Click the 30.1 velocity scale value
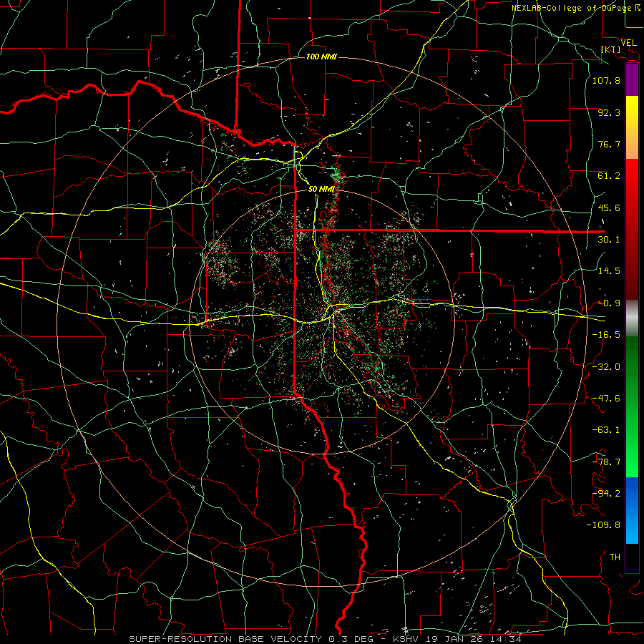 609,240
